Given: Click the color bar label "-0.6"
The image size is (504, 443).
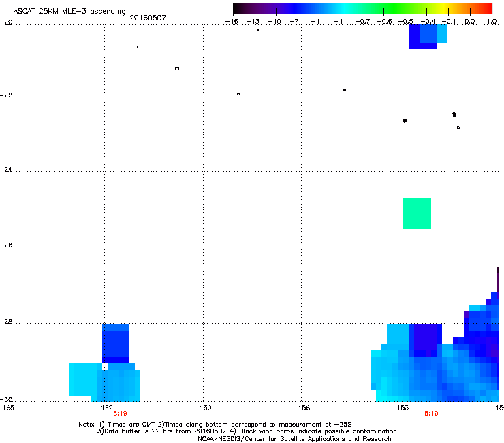Looking at the screenshot, I should [x=384, y=22].
